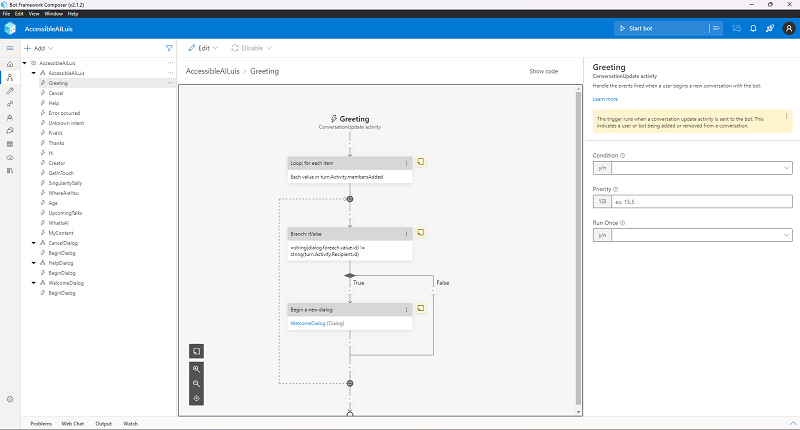This screenshot has width=800, height=430.
Task: Open the Package manager library icon
Action: tap(10, 171)
